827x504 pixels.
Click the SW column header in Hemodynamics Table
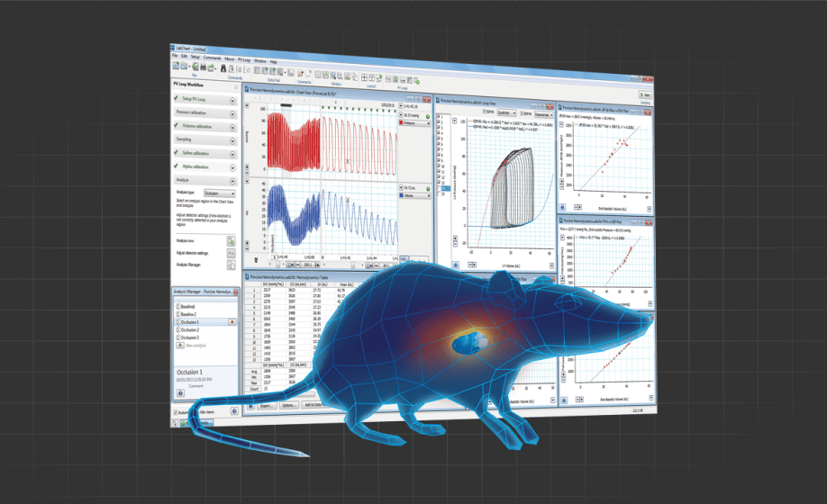click(273, 284)
